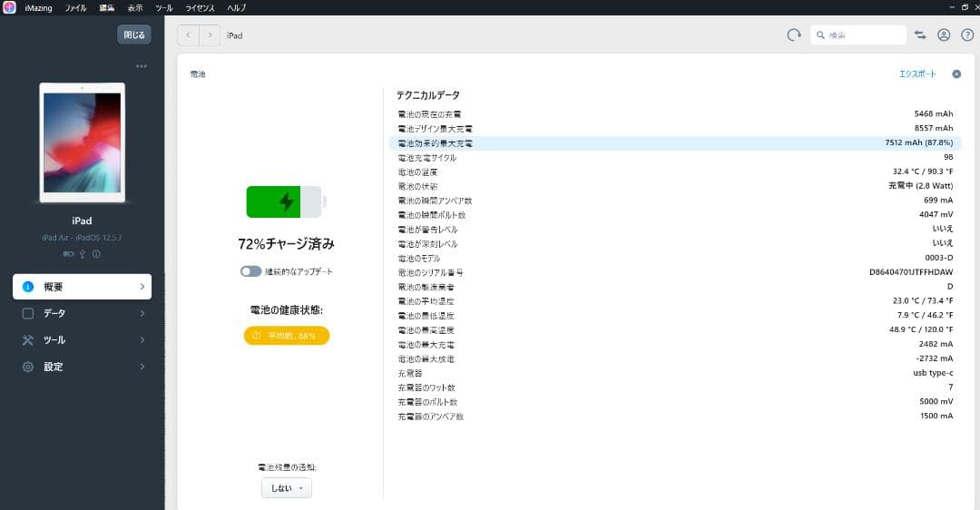Click the usb type-c value
980x510 pixels.
click(933, 372)
